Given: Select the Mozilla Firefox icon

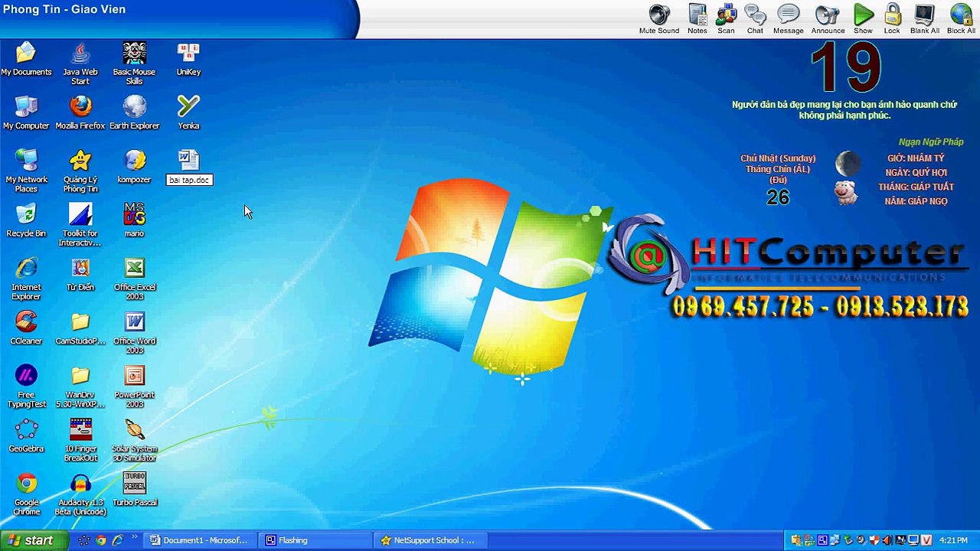Looking at the screenshot, I should (80, 112).
